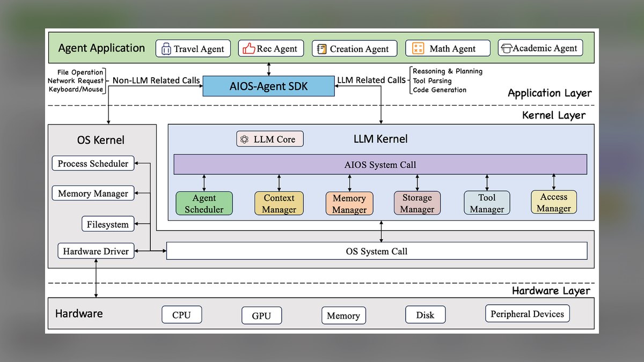Screen dimensions: 644x362
Task: Click the Agent Application heading
Action: point(101,48)
